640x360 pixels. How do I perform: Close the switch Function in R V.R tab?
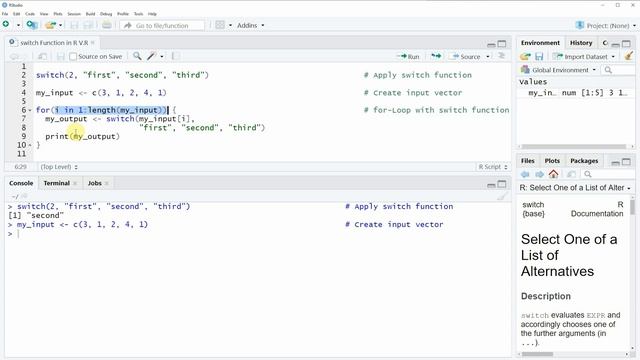click(x=93, y=43)
